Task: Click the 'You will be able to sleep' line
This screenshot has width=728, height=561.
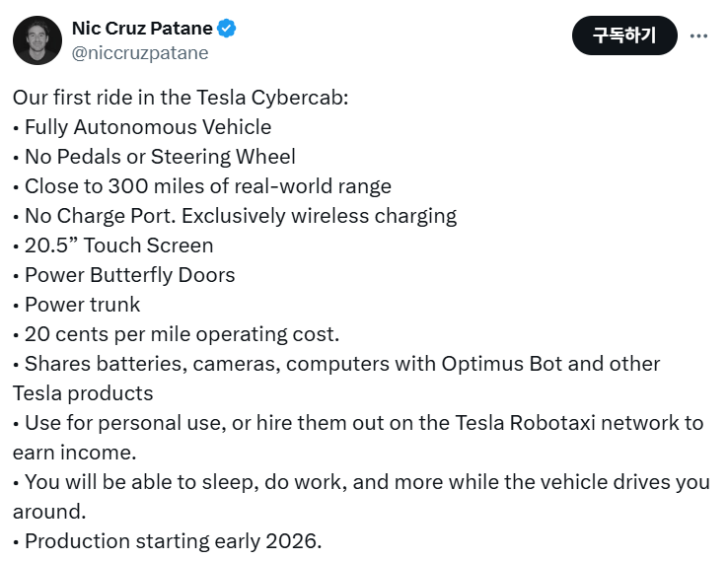Action: pyautogui.click(x=361, y=482)
